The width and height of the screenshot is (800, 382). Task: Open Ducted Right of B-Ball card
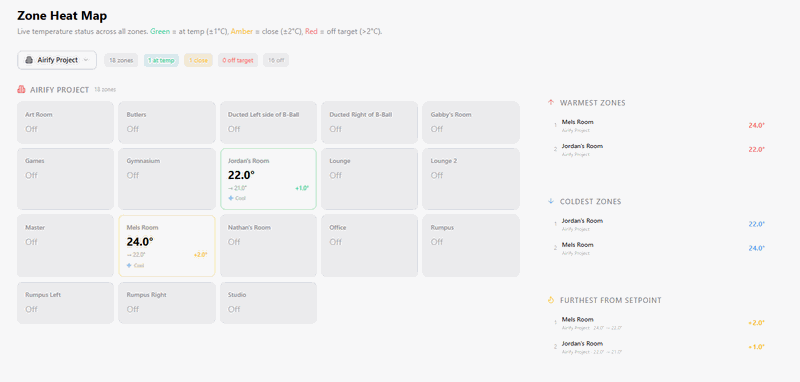click(x=369, y=122)
